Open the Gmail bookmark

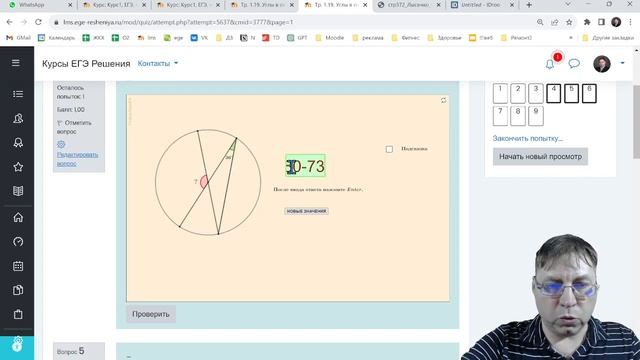18,38
